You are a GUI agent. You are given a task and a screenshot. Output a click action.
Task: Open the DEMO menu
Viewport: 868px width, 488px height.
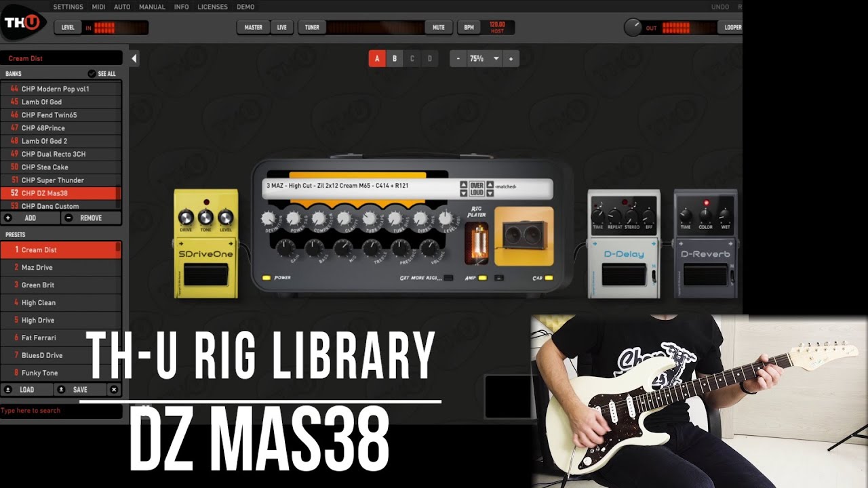pos(245,7)
